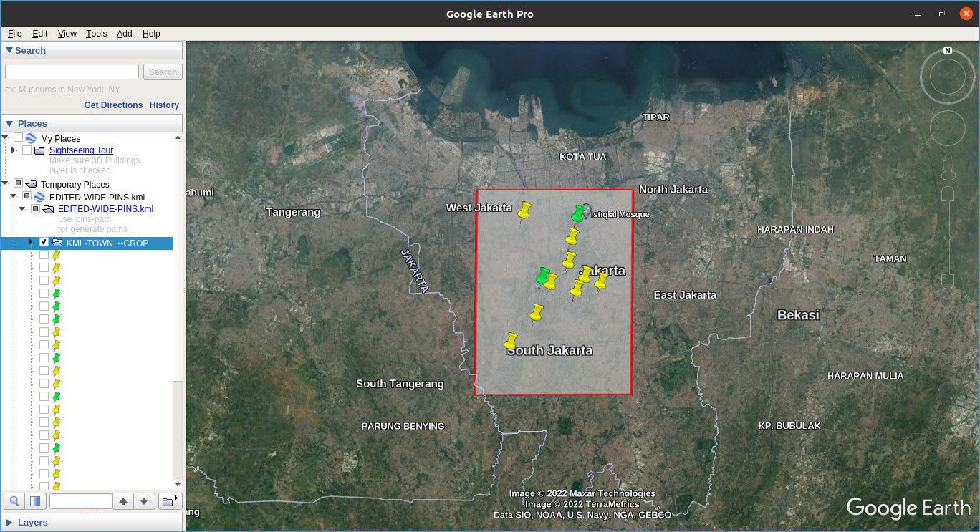Click rightmost yellow pin inside red rectangle
Image resolution: width=980 pixels, height=532 pixels.
pos(601,281)
